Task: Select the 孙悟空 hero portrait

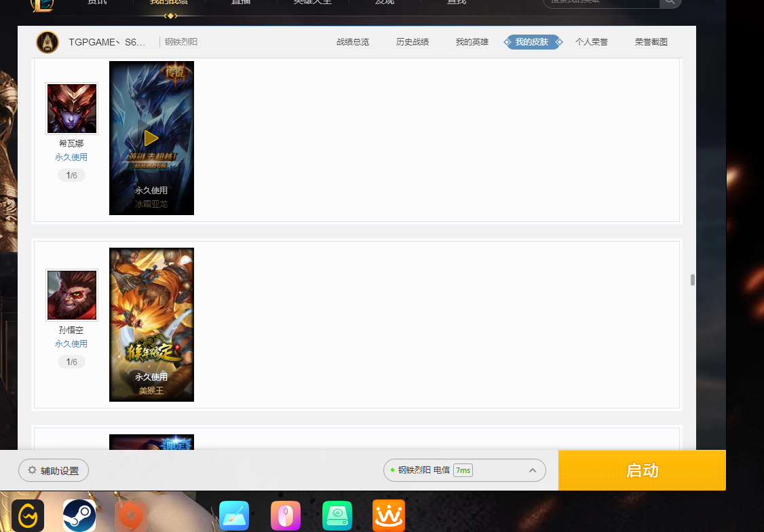Action: pos(72,294)
